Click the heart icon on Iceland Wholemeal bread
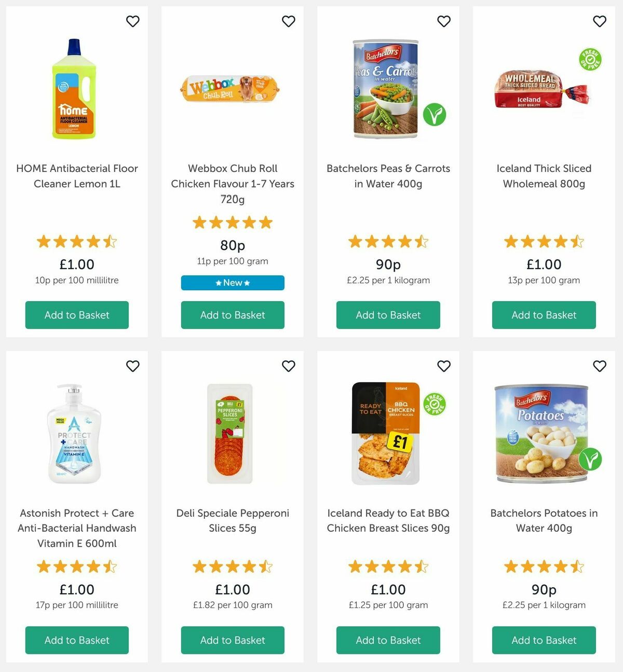623x672 pixels. [599, 21]
